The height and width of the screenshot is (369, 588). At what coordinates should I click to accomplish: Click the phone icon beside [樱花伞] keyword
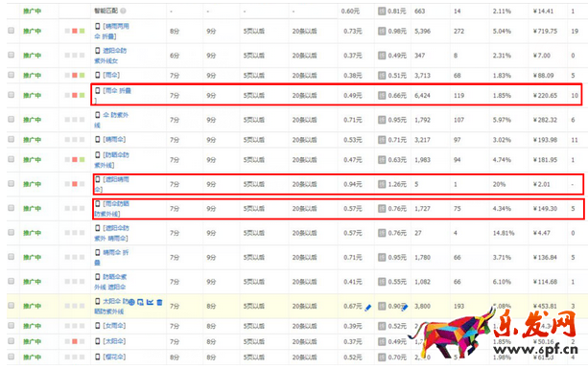click(x=98, y=357)
